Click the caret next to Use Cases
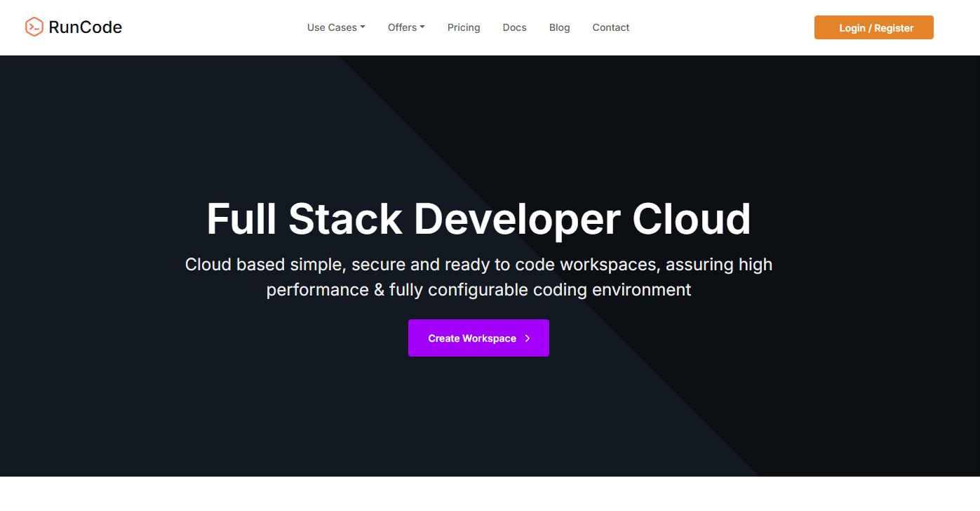 click(362, 27)
